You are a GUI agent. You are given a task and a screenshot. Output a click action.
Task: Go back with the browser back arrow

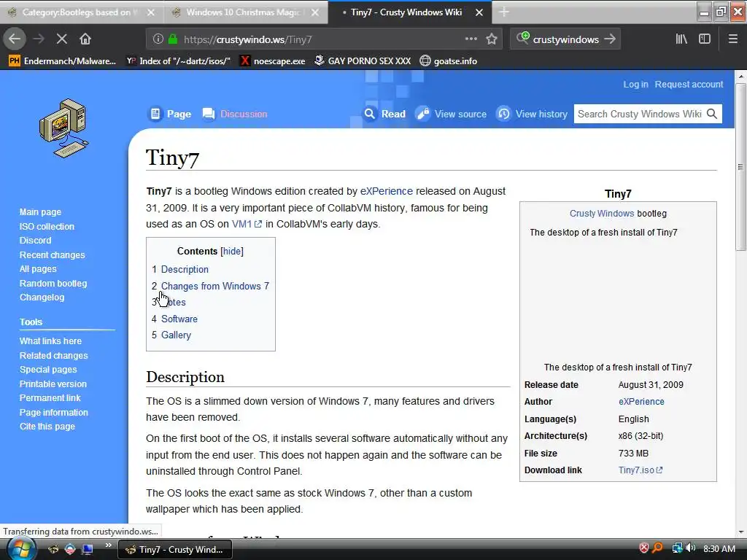[x=15, y=39]
